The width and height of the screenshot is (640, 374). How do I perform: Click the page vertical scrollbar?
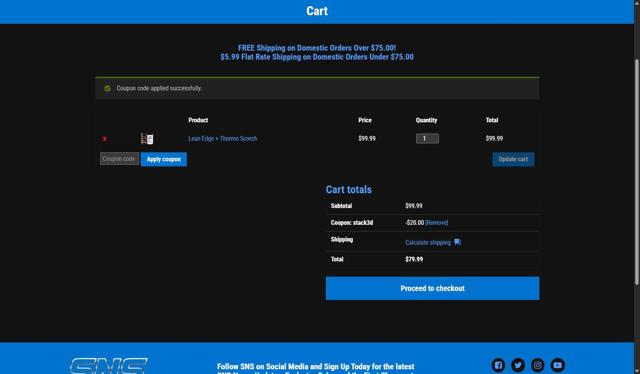point(637,171)
